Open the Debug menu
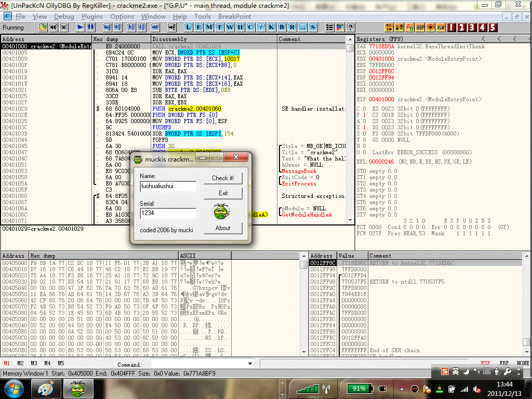Image resolution: width=532 pixels, height=399 pixels. (64, 16)
